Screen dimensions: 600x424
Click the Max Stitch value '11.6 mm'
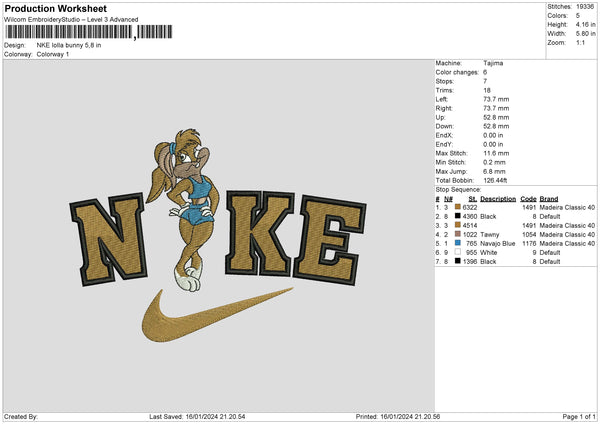coord(496,153)
